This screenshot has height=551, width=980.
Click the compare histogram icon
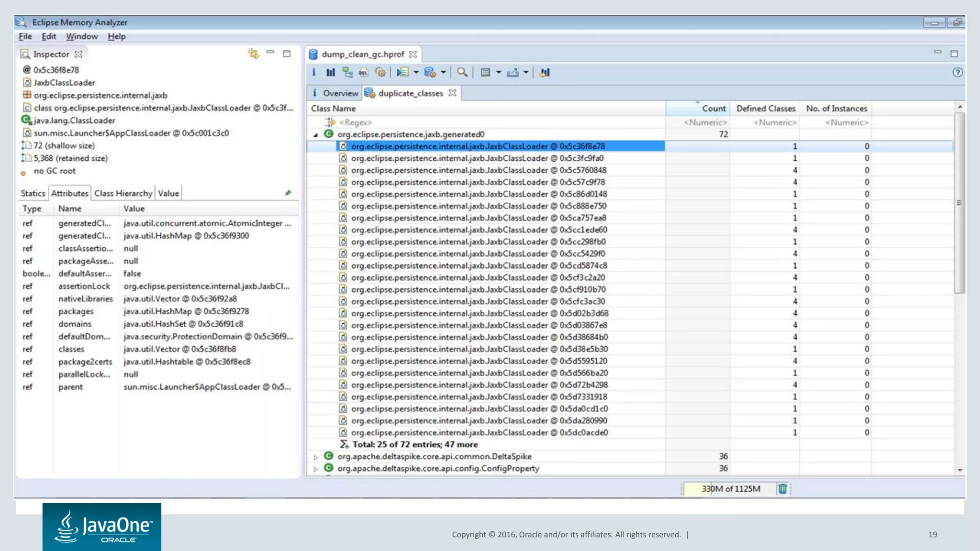click(x=545, y=73)
